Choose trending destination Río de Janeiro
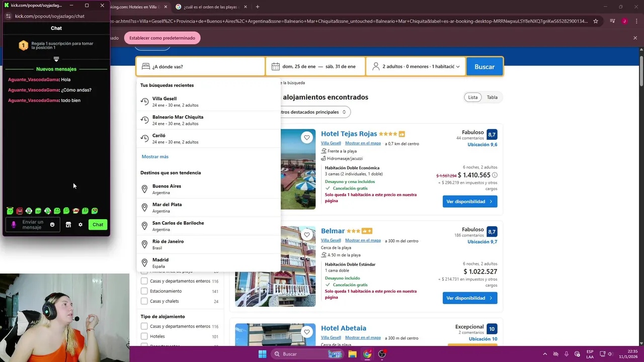The image size is (644, 362). pyautogui.click(x=208, y=244)
